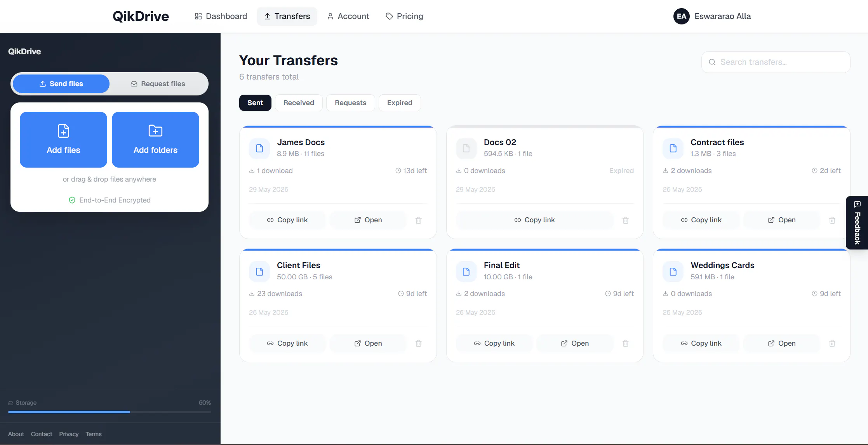Trash the Weddings Cards transfer
Screen dimensions: 868x445
832,343
